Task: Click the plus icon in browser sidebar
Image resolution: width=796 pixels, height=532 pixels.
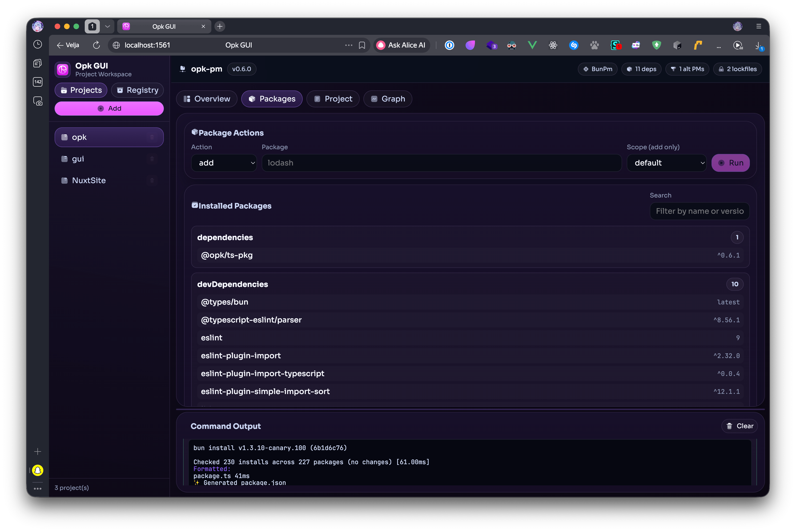Action: [38, 451]
